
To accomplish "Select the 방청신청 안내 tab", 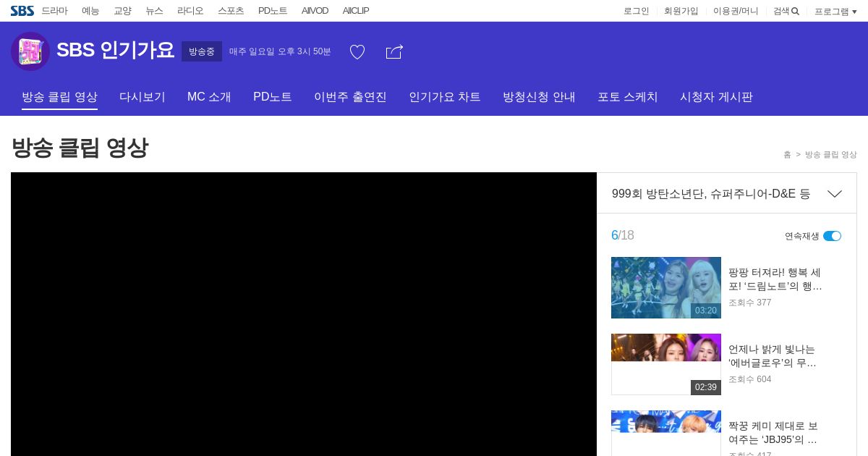I will 539,97.
